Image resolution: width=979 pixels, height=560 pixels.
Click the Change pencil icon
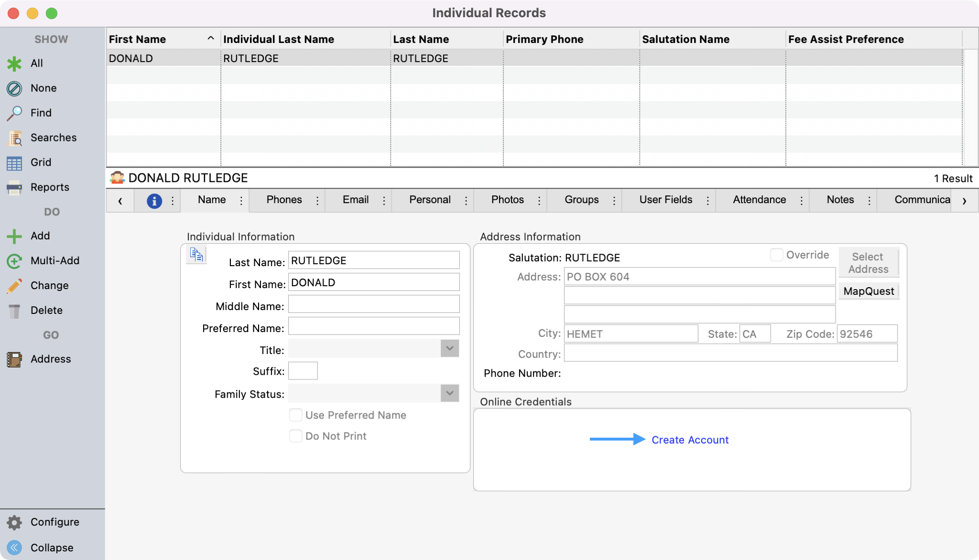pos(14,286)
